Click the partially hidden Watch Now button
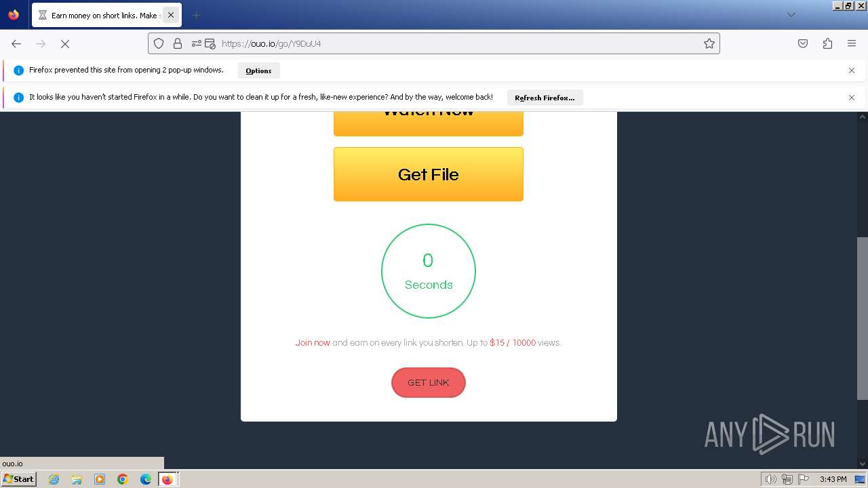 [x=429, y=123]
